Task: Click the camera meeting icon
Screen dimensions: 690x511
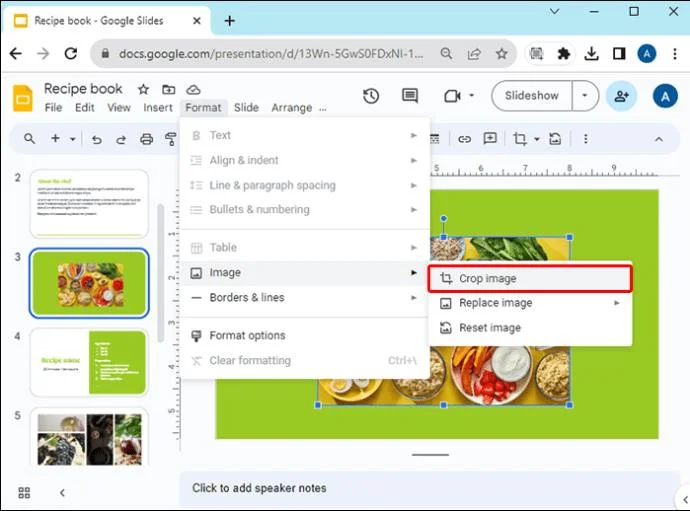Action: coord(452,96)
